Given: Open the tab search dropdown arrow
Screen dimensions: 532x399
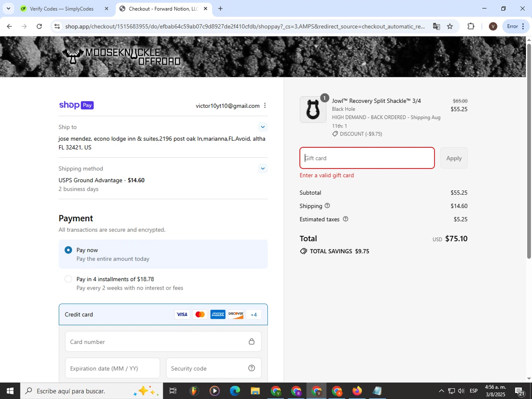Looking at the screenshot, I should click(x=9, y=9).
